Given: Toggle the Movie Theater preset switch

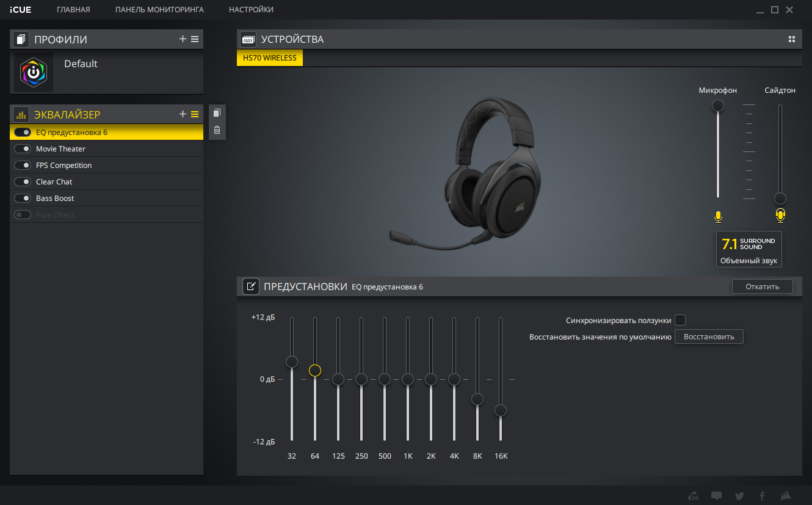Looking at the screenshot, I should tap(23, 148).
